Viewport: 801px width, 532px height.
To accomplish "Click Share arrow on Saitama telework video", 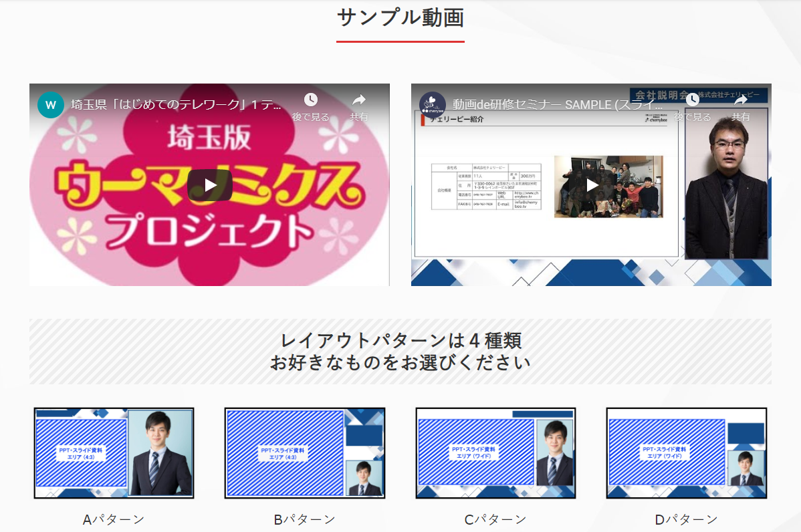I will (358, 100).
